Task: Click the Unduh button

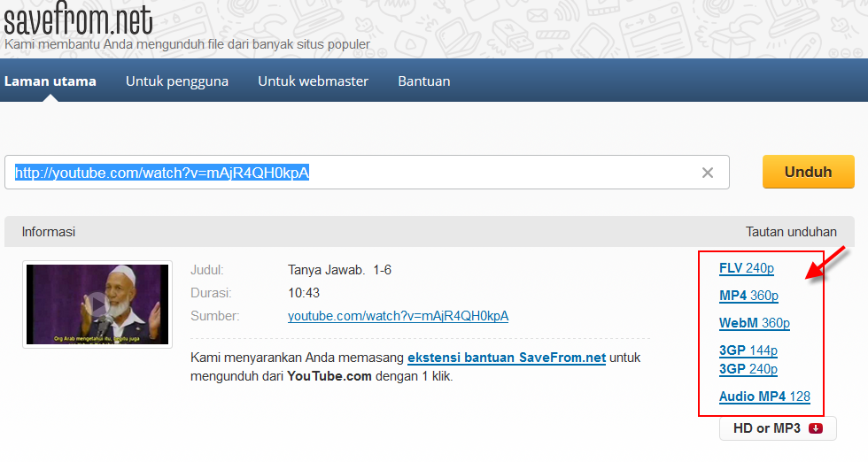Action: pos(808,172)
